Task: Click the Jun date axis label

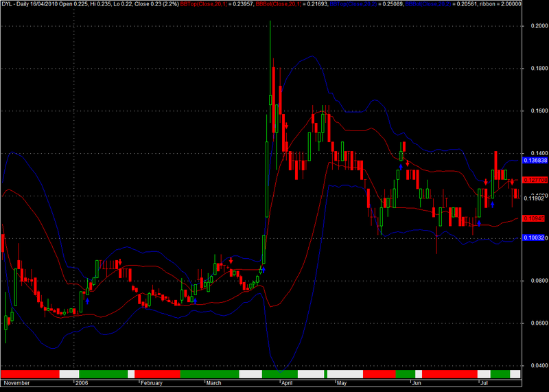Action: point(417,383)
